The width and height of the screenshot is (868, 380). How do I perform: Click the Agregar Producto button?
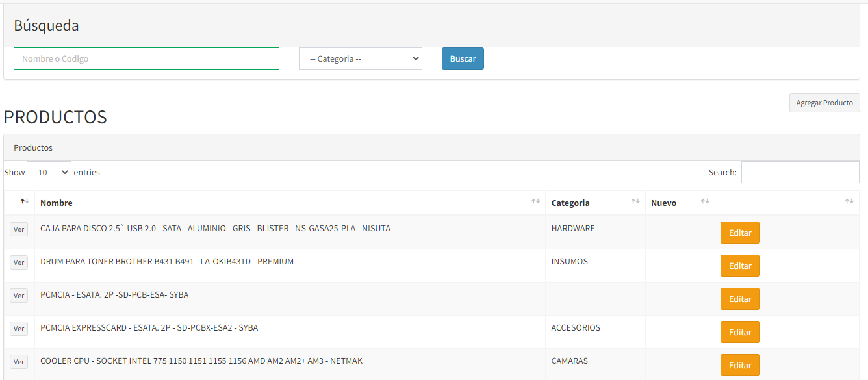click(824, 103)
